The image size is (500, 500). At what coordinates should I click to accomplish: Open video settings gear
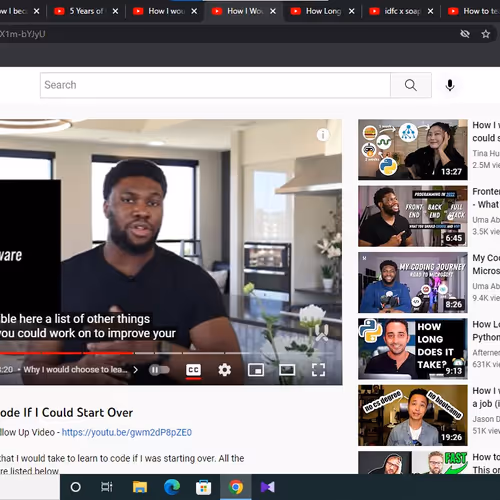tap(224, 370)
